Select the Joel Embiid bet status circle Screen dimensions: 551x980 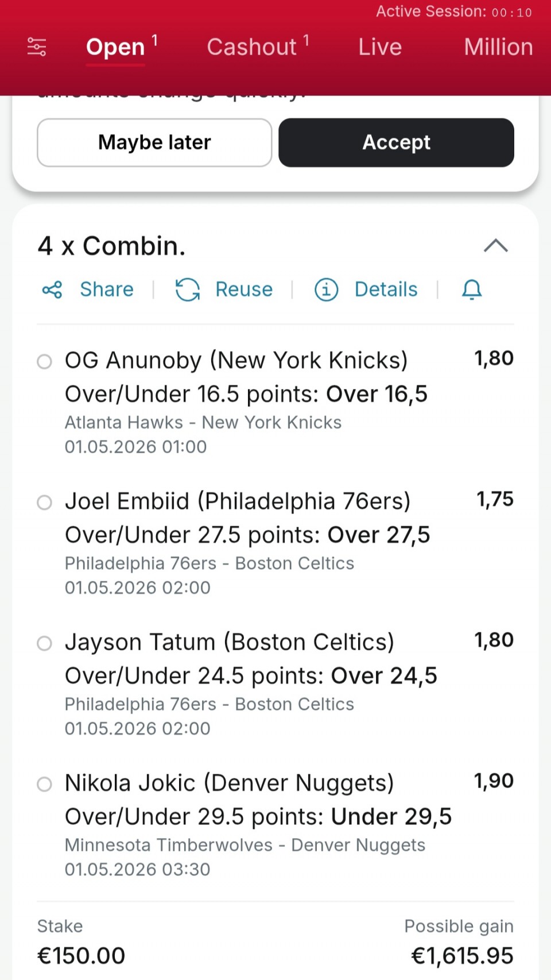click(x=44, y=503)
